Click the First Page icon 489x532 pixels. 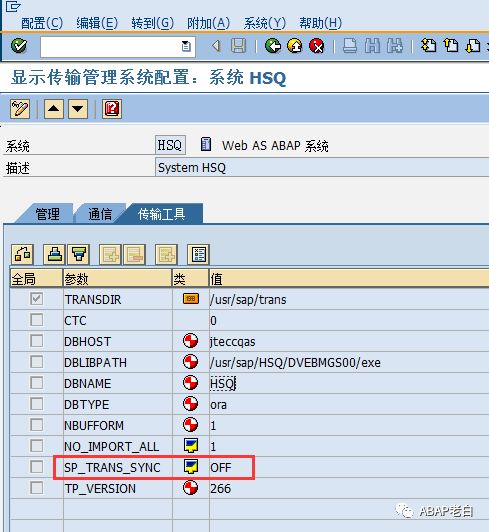pos(428,45)
